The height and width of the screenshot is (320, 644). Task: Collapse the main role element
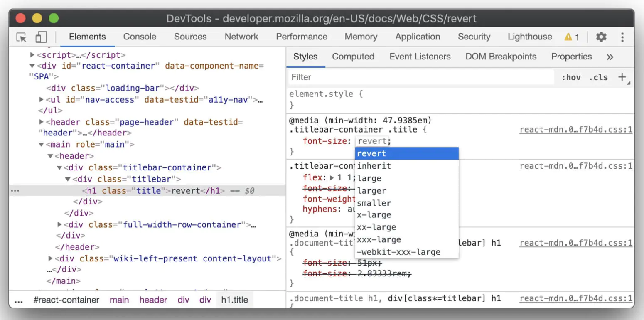point(41,145)
